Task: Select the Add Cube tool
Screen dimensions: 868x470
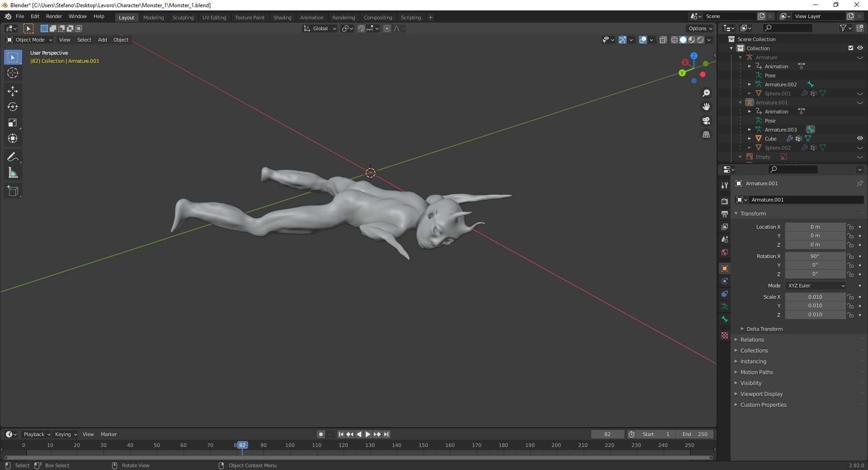Action: pos(13,191)
